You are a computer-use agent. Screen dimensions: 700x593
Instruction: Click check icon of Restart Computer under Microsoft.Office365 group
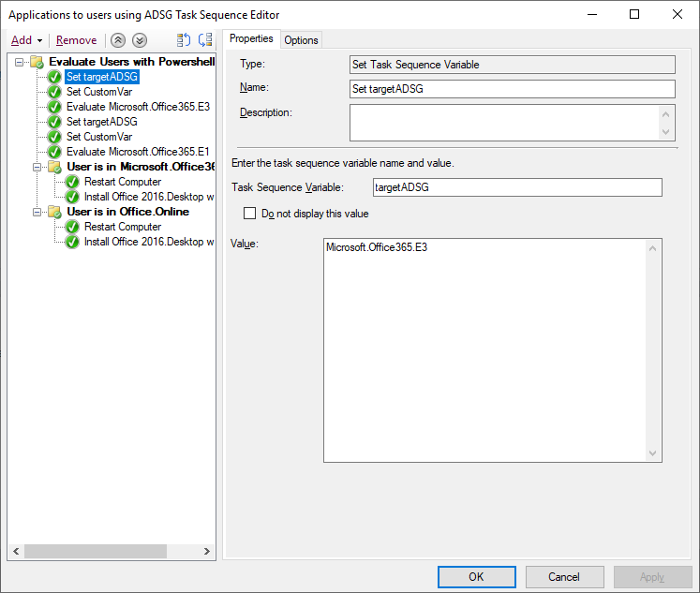[72, 182]
